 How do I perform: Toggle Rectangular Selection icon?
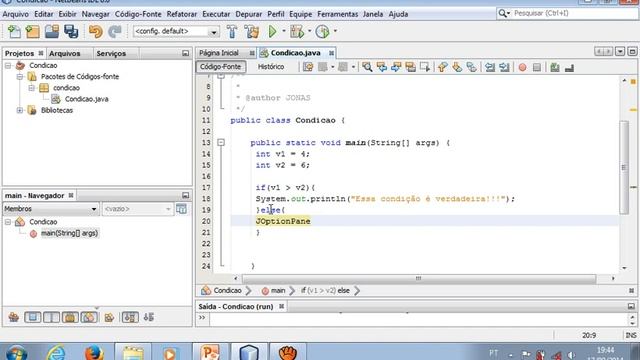(x=424, y=67)
